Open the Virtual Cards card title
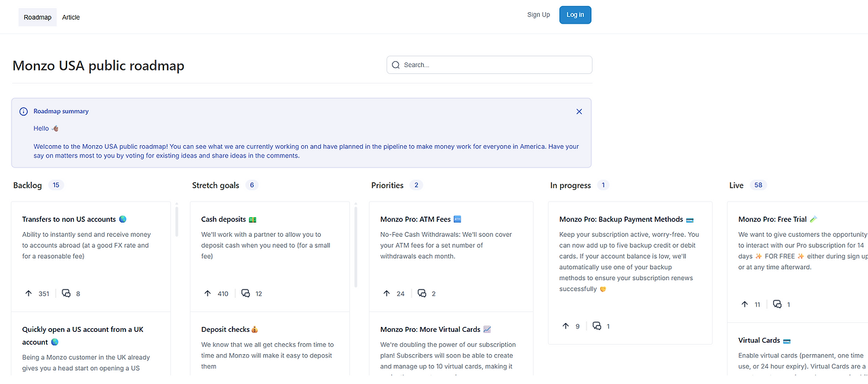This screenshot has width=868, height=384. [x=759, y=341]
